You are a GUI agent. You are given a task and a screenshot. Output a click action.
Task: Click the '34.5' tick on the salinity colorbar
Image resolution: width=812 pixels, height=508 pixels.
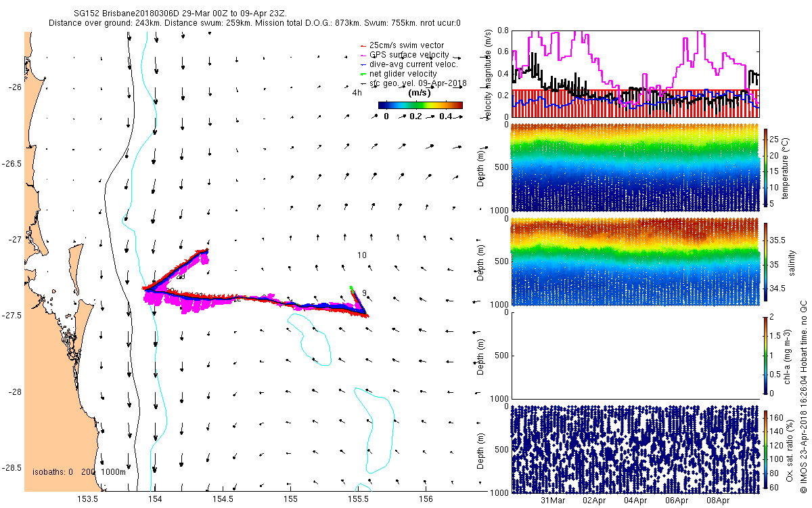[x=778, y=289]
